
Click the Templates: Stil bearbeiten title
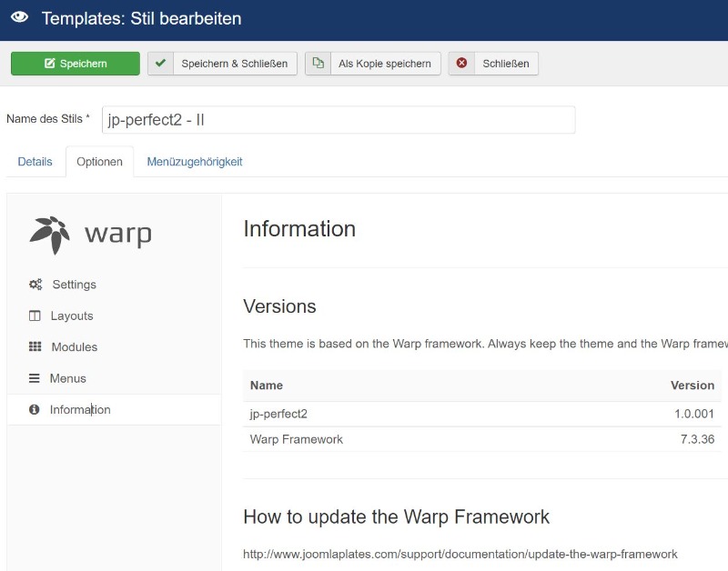[x=142, y=18]
